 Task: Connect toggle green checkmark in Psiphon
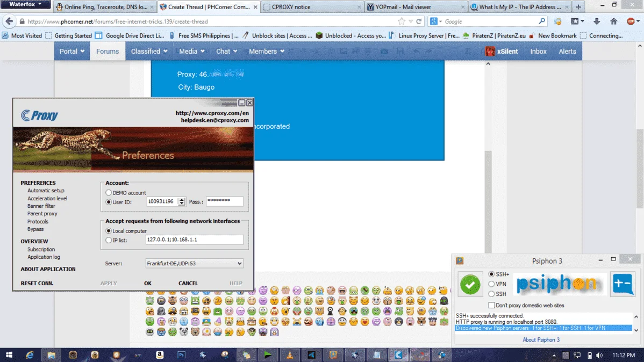click(x=470, y=284)
